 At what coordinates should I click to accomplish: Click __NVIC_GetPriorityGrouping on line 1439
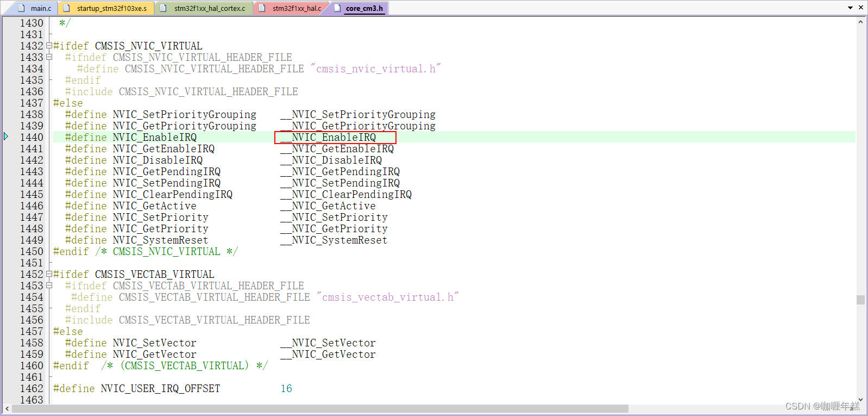pos(358,126)
